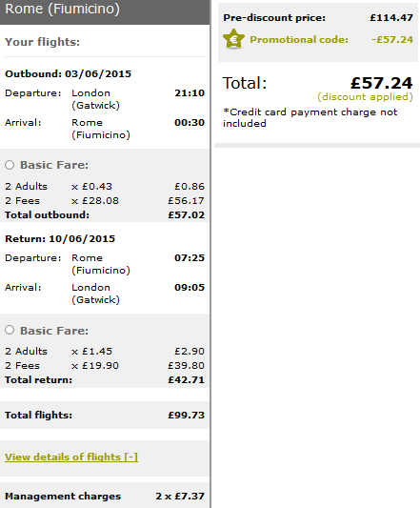Select the return Basic Fare radio button

point(10,330)
